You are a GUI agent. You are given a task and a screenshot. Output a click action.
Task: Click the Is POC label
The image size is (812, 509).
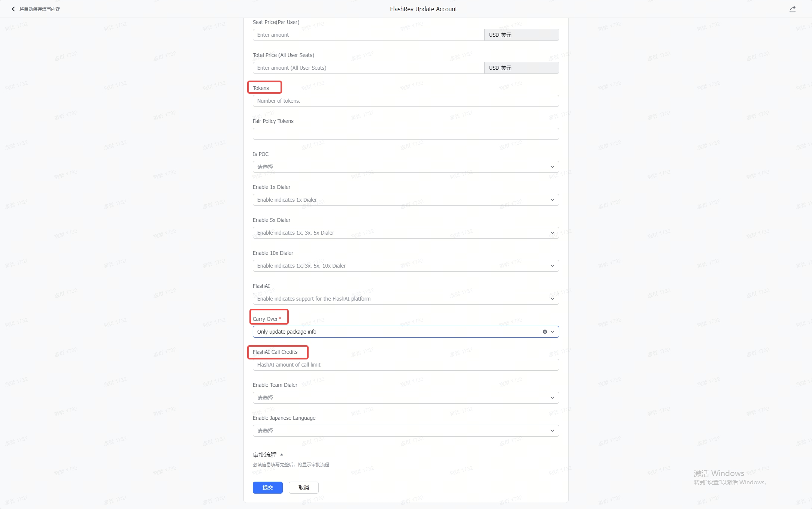pos(261,154)
